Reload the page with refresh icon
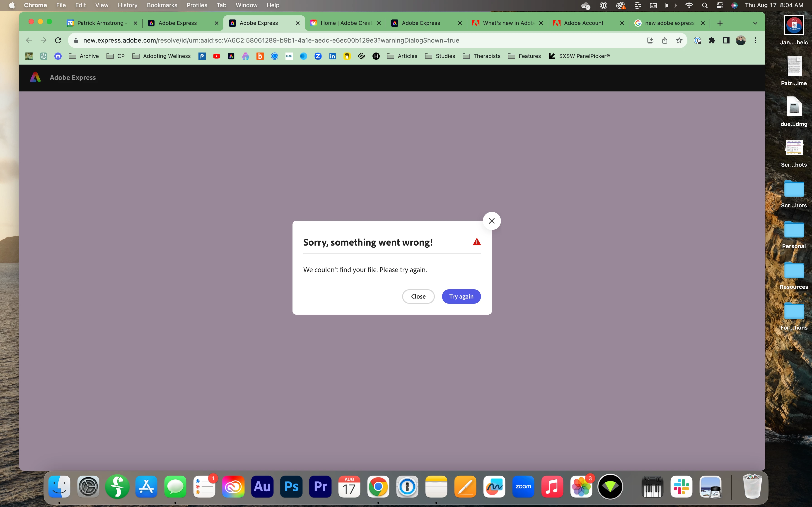Image resolution: width=812 pixels, height=507 pixels. [x=58, y=40]
